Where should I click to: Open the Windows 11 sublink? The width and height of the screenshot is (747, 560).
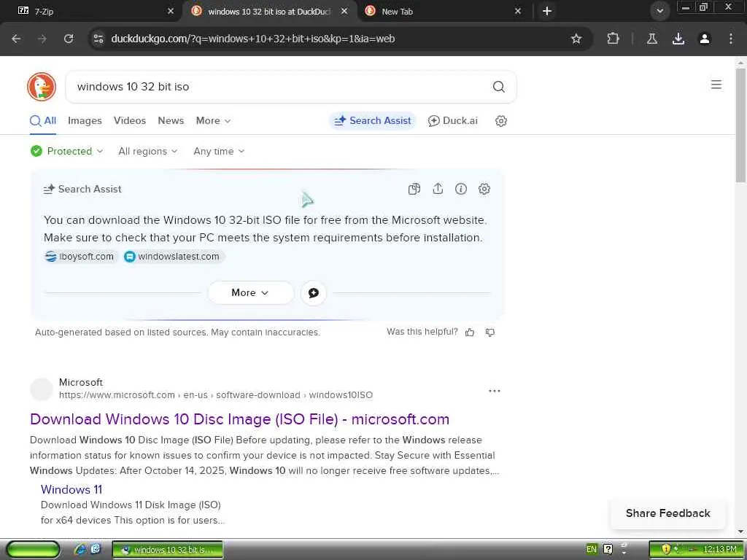click(71, 489)
